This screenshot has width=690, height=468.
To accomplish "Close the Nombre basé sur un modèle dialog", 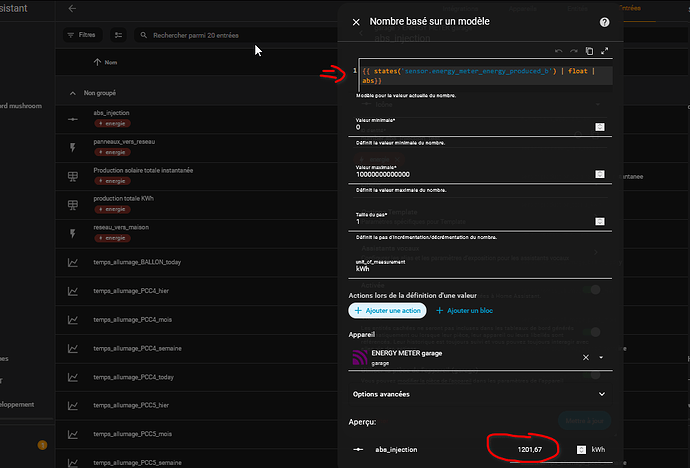I will 355,22.
